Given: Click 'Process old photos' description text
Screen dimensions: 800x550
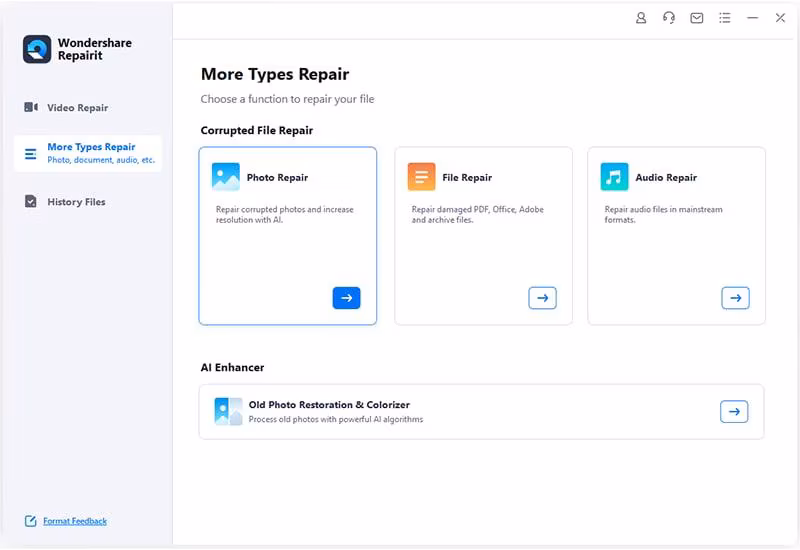Looking at the screenshot, I should click(x=336, y=419).
